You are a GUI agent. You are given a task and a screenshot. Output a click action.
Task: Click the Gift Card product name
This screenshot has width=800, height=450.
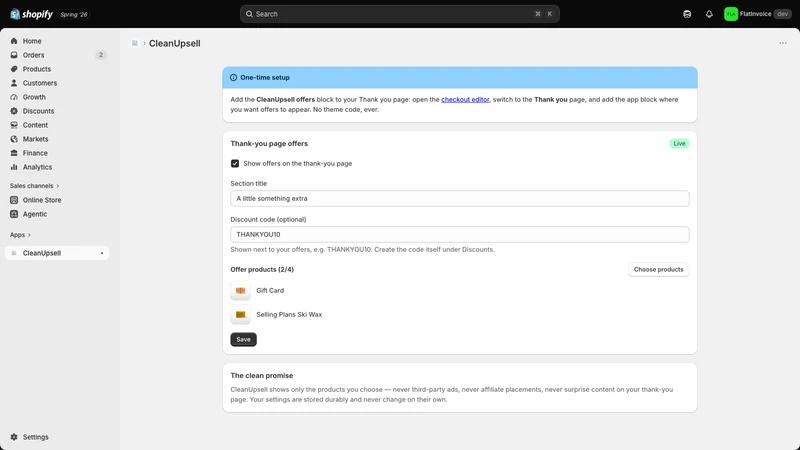270,291
